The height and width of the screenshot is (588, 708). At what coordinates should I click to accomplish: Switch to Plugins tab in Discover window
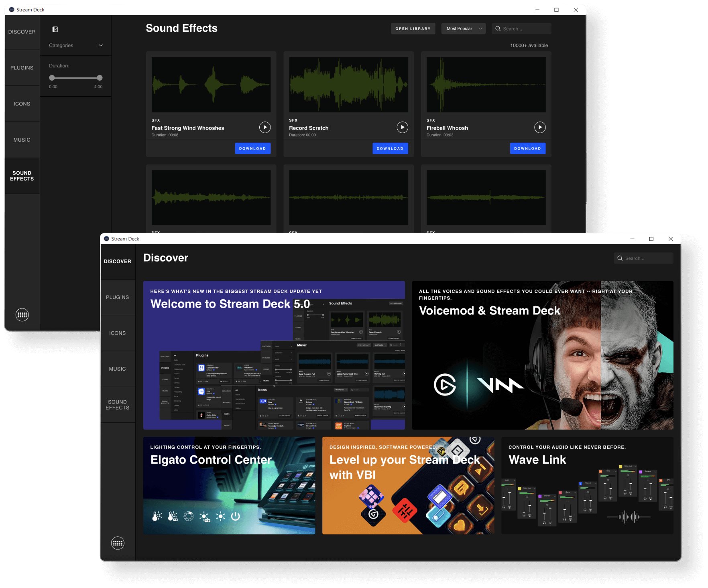tap(118, 297)
